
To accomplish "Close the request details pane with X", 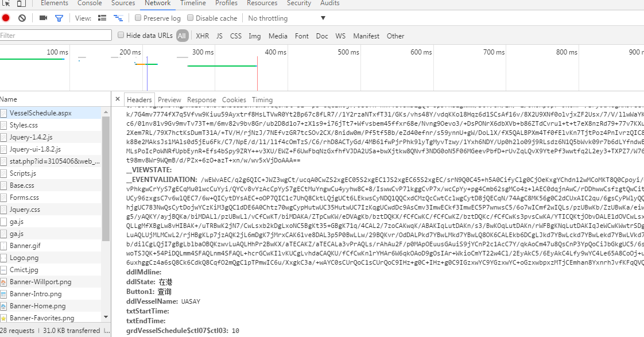I will click(x=118, y=99).
